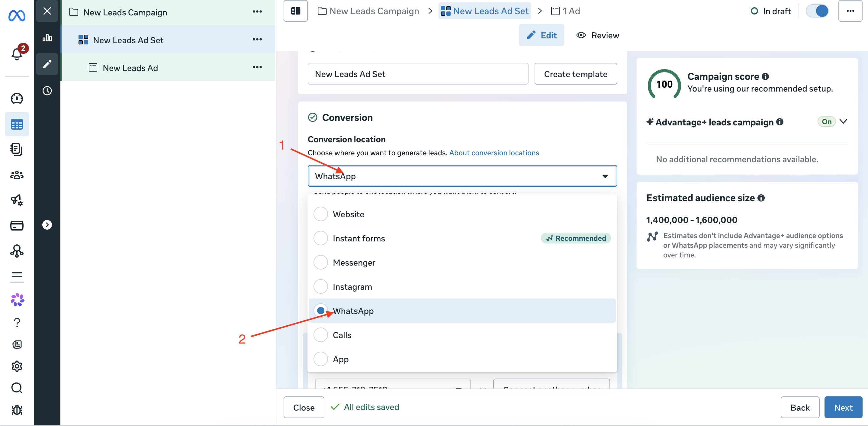Open the audiences people icon
Screen dimensions: 868x426
(x=17, y=175)
